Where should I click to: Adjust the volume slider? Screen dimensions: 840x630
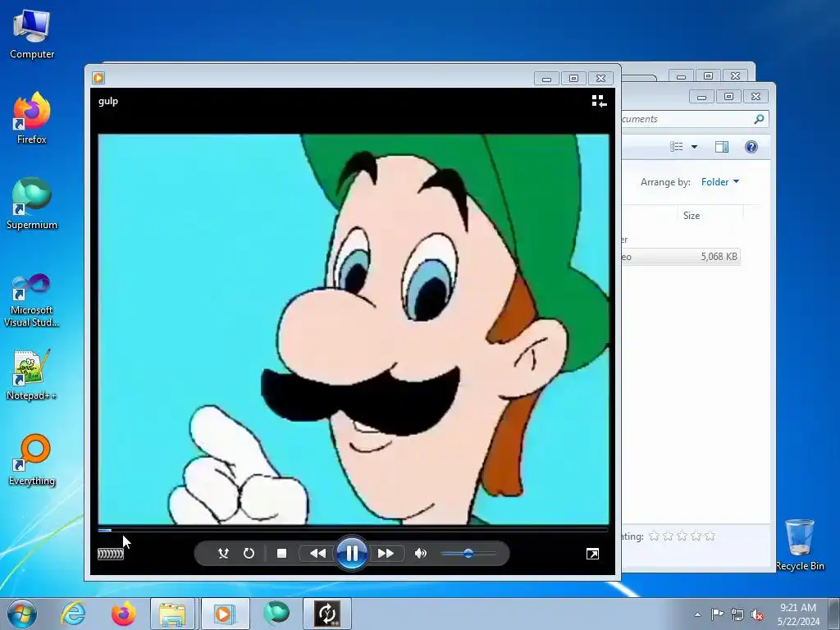pos(468,554)
